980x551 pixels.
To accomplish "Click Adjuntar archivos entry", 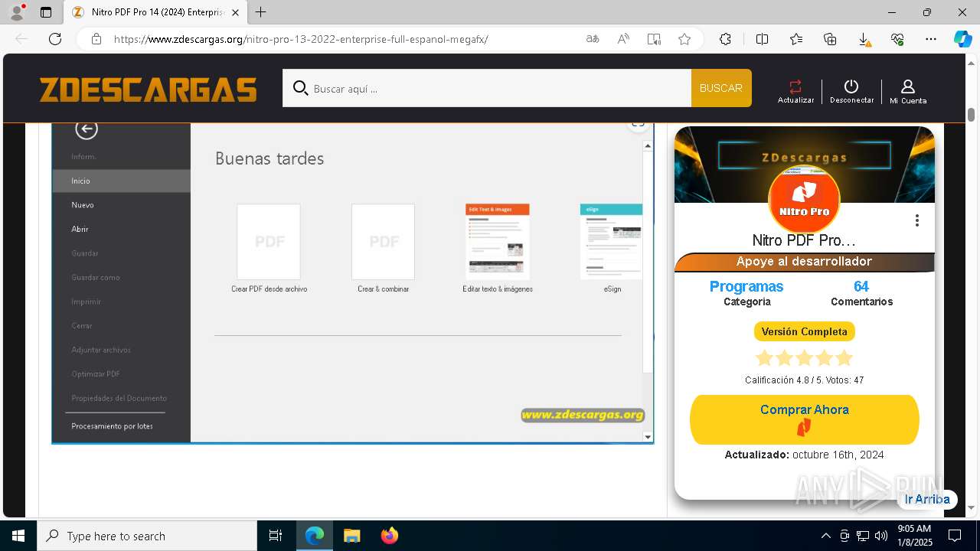I will point(101,350).
